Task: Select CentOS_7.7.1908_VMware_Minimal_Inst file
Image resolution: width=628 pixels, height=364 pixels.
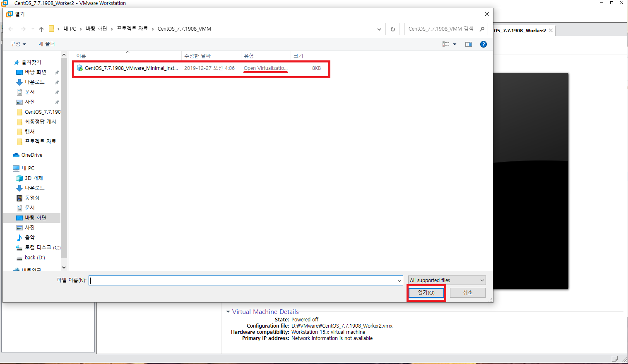Action: (x=131, y=68)
